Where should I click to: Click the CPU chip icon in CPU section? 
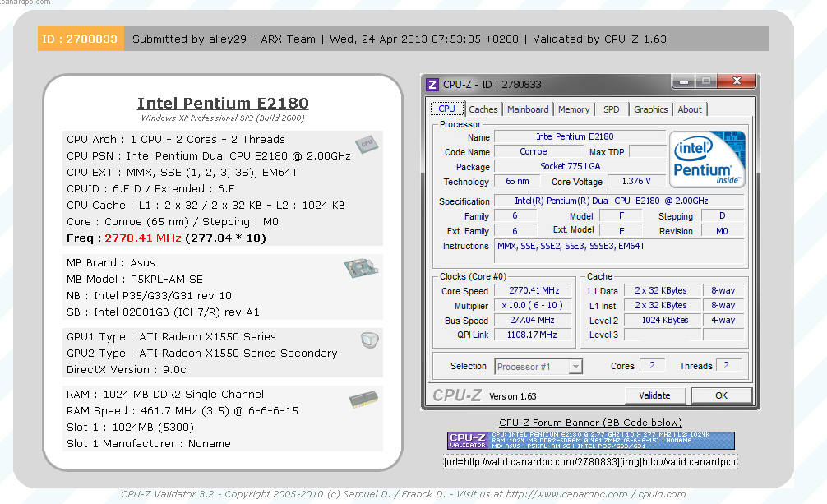coord(367,143)
